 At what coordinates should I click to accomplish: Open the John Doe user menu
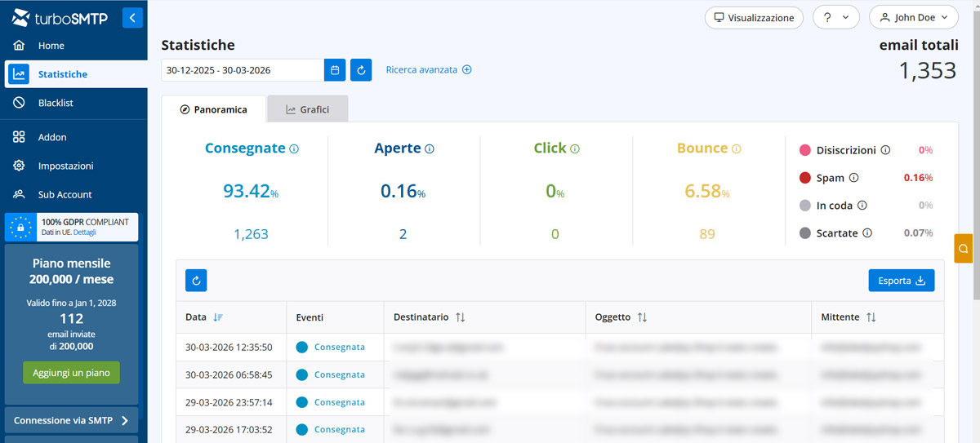[913, 17]
